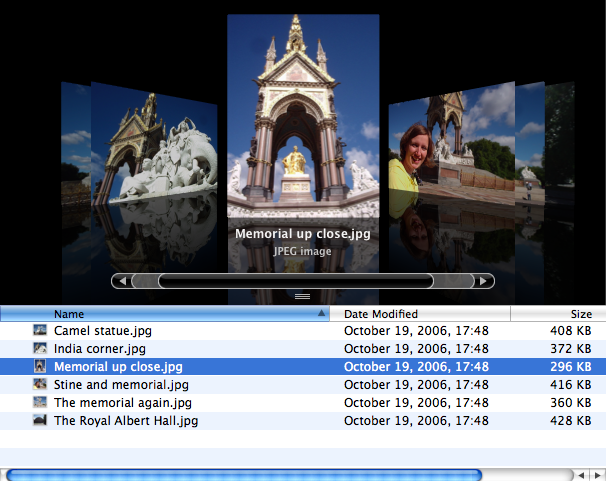
Task: Click the date of The Royal Albert Hall.jpg
Action: coord(416,420)
